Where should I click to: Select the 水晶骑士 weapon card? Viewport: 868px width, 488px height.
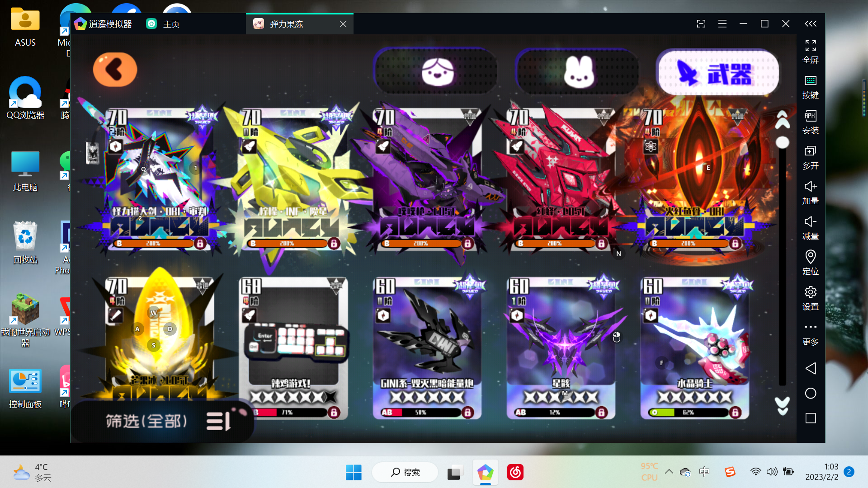click(x=694, y=348)
